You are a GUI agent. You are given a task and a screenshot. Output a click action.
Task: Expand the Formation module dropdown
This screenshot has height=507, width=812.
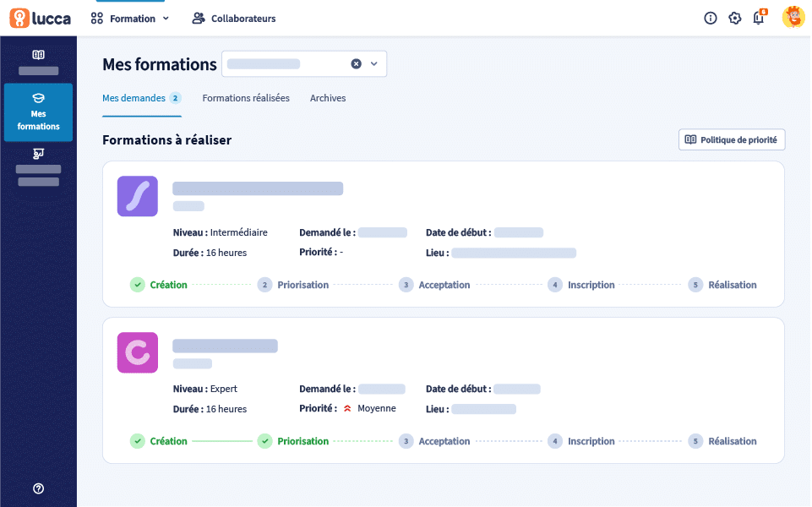click(x=130, y=19)
